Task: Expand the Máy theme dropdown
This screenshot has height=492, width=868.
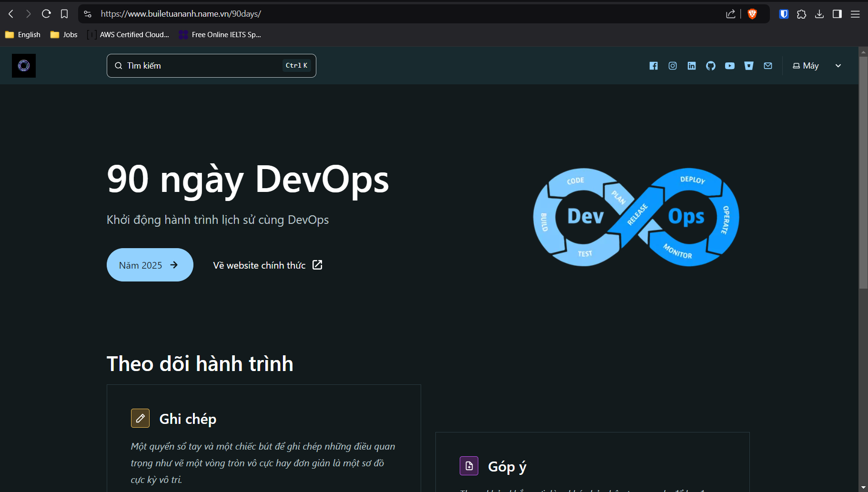Action: pyautogui.click(x=817, y=66)
